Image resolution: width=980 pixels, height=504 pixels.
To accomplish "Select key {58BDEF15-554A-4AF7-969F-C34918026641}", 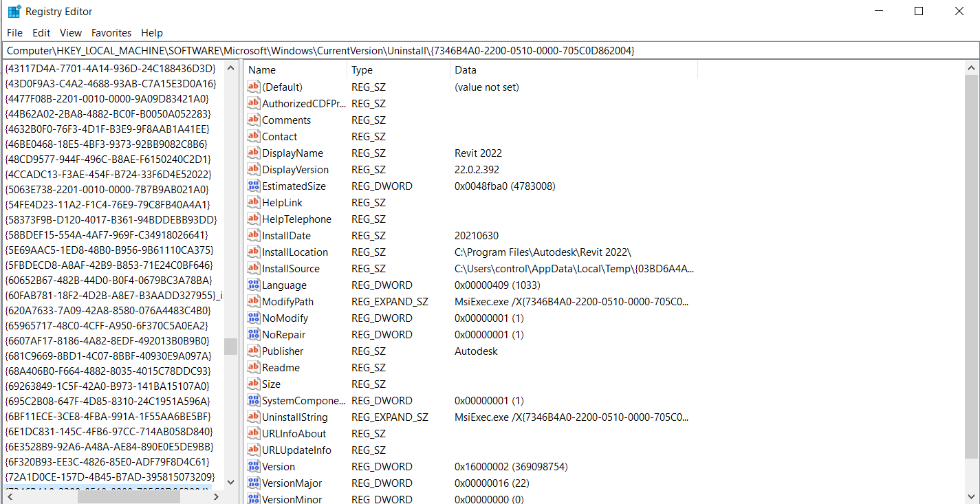I will [106, 235].
